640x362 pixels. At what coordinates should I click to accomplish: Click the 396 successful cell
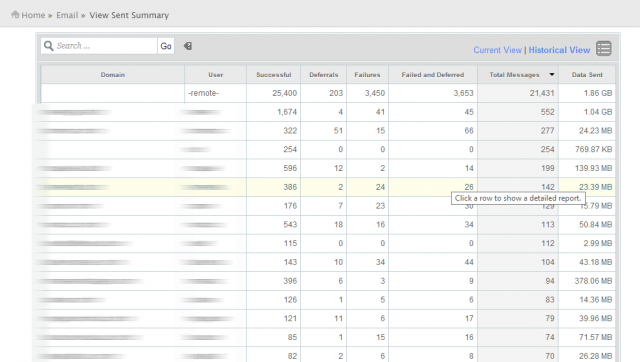(273, 281)
